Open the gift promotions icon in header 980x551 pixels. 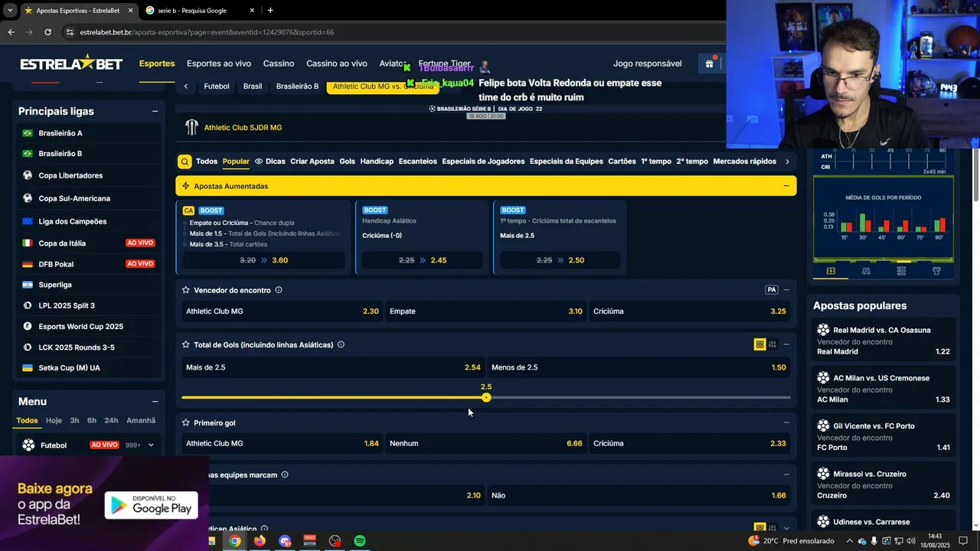[x=710, y=64]
